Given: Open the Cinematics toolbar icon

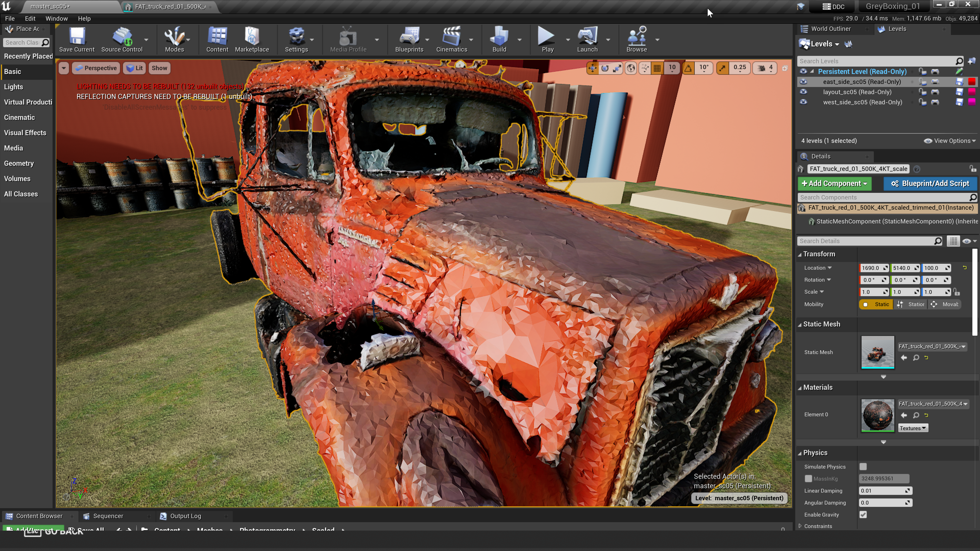Looking at the screenshot, I should click(x=451, y=40).
